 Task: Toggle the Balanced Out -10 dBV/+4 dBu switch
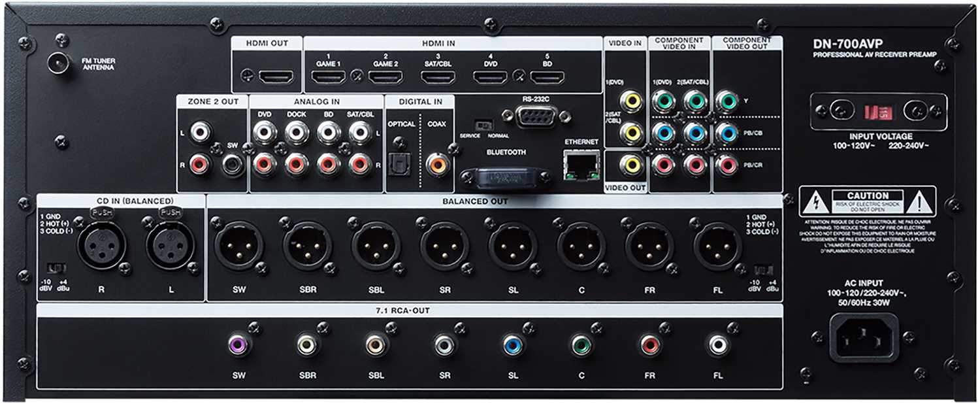pyautogui.click(x=762, y=269)
